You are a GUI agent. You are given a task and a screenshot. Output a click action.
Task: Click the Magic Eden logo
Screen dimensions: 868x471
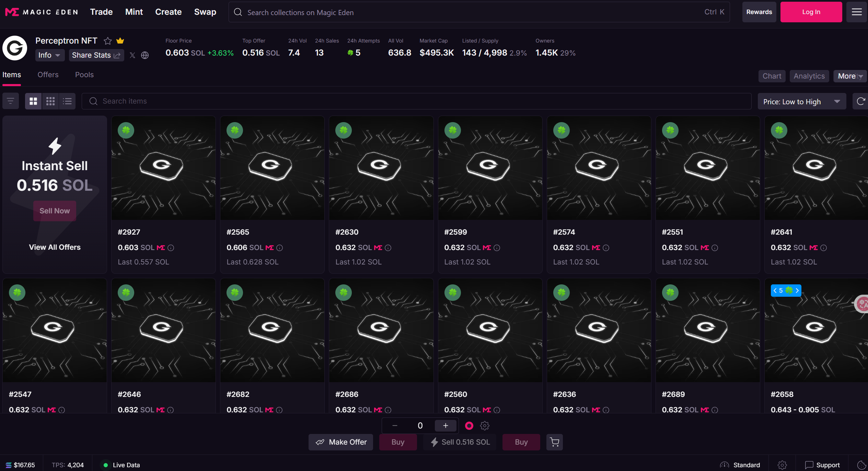(x=42, y=12)
